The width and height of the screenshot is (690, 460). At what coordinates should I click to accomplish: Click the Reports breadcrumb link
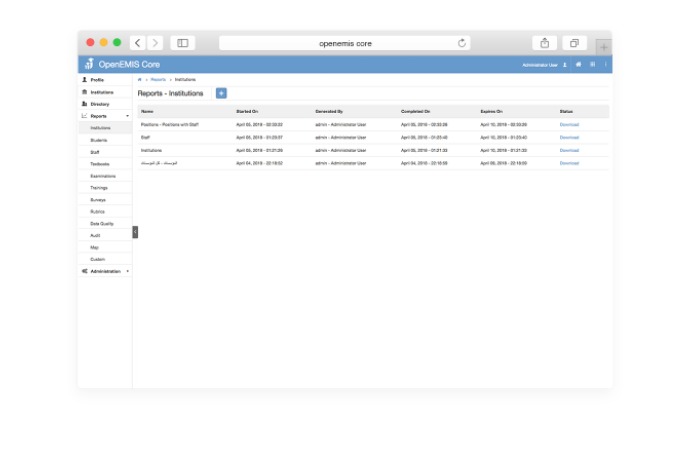(158, 80)
